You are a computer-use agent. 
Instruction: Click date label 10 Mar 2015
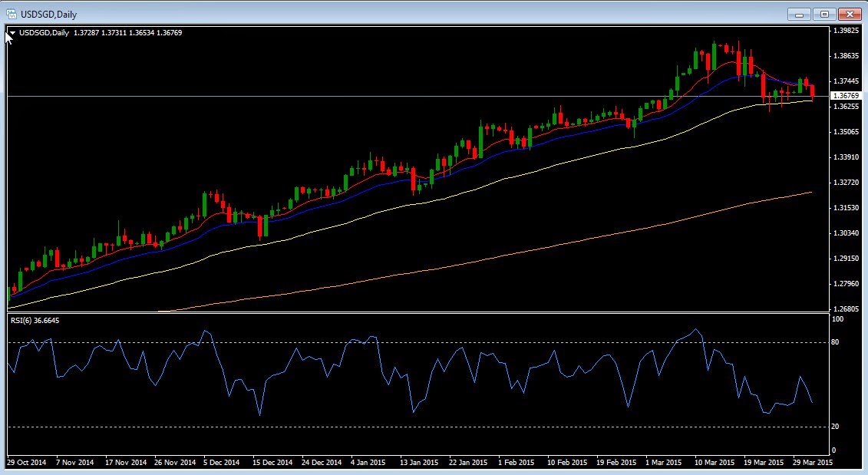click(714, 462)
